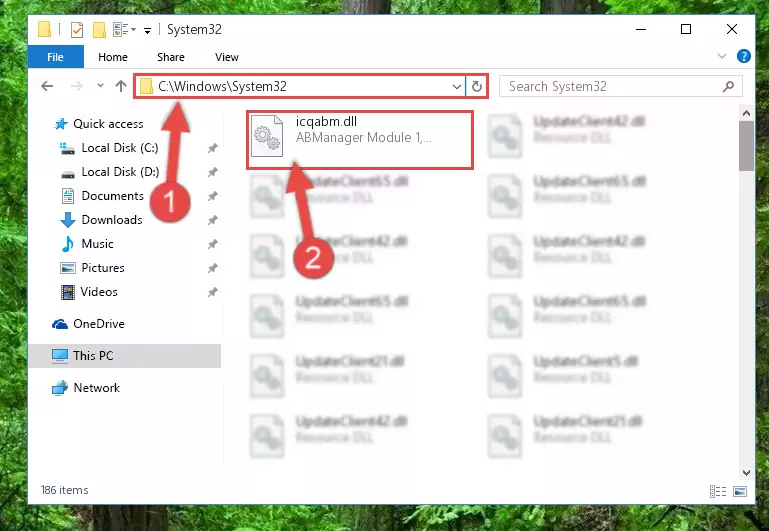Image resolution: width=769 pixels, height=531 pixels.
Task: Open the View ribbon tab
Action: (x=227, y=57)
